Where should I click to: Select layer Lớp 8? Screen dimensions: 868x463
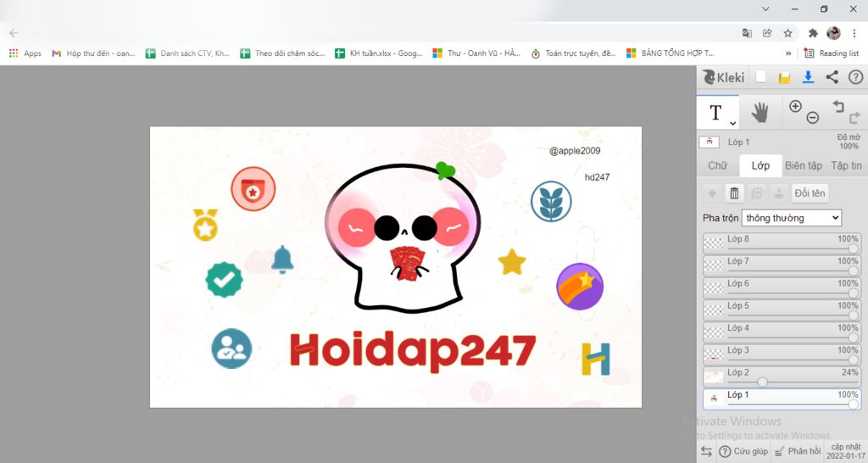pyautogui.click(x=782, y=243)
